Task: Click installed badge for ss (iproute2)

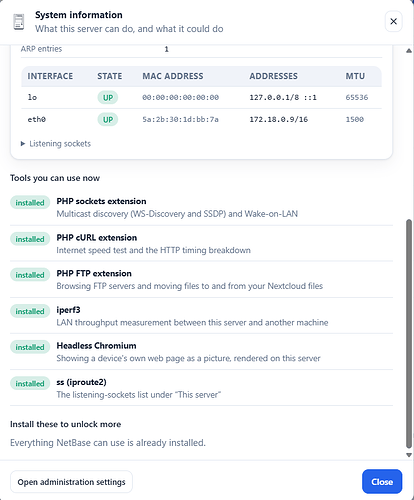Action: coord(30,384)
